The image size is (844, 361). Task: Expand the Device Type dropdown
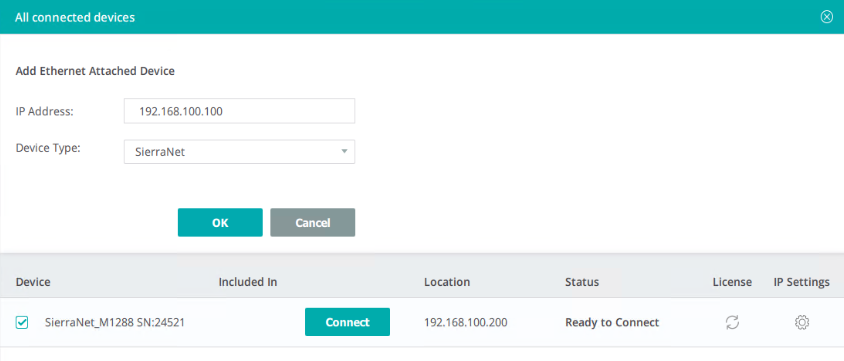click(x=239, y=152)
